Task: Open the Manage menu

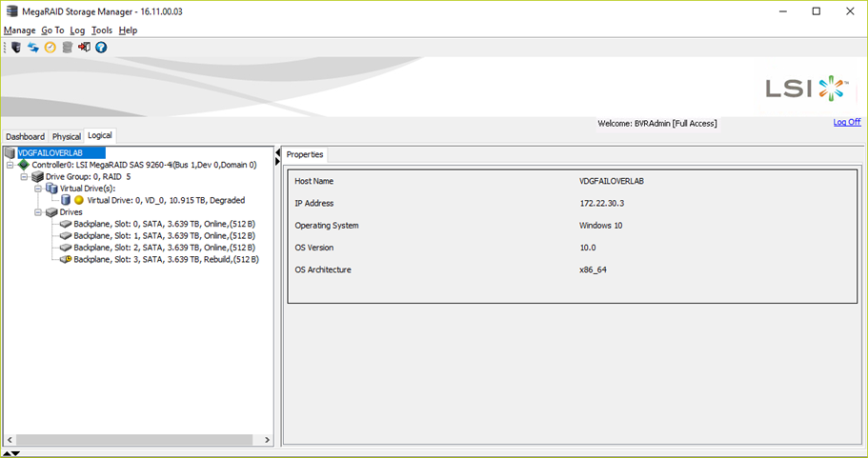Action: click(19, 30)
